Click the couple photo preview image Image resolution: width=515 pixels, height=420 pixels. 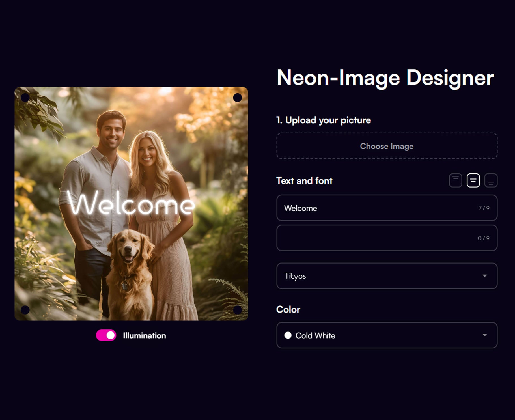click(x=131, y=204)
